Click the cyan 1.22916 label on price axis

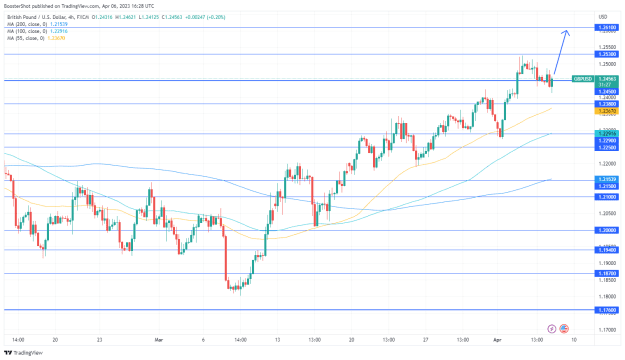coord(607,134)
